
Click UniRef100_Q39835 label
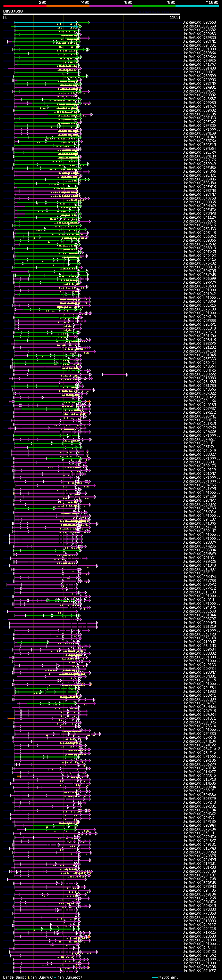tap(199, 38)
